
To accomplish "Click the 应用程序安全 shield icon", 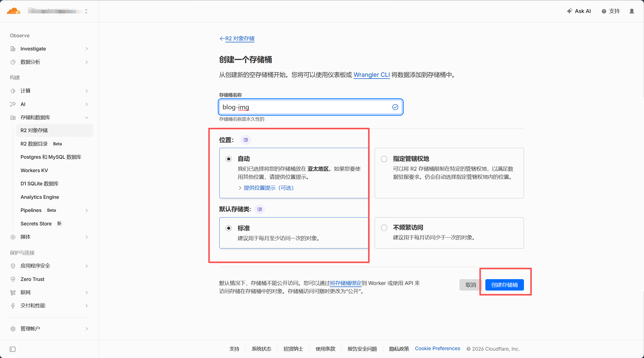I will pos(13,266).
